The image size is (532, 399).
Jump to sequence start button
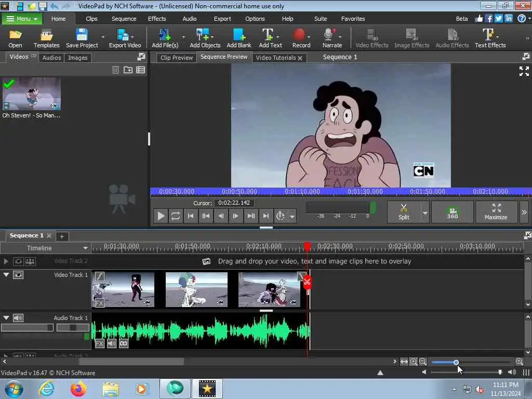(x=191, y=216)
